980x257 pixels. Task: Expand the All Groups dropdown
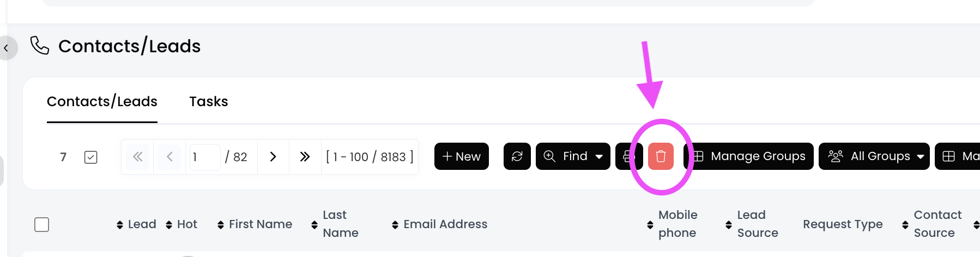coord(874,157)
